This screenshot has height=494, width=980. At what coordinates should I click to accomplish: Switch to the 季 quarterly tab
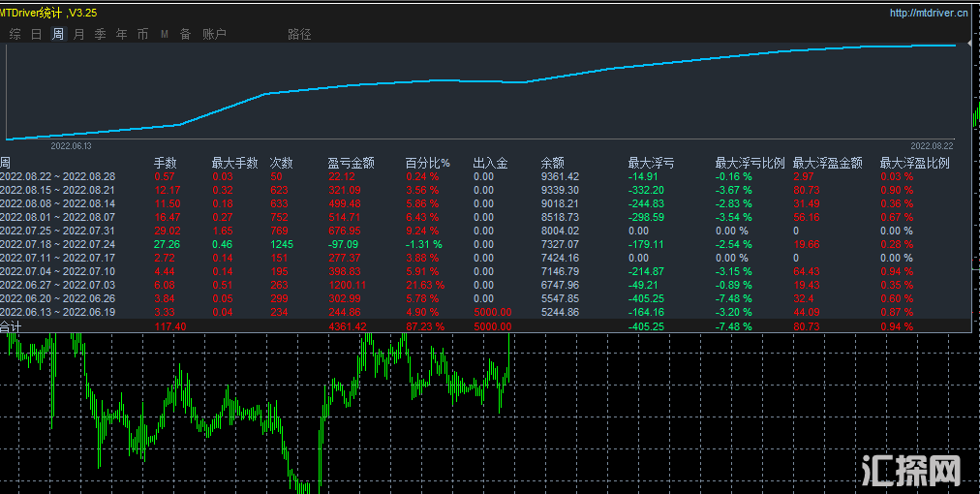coord(100,35)
